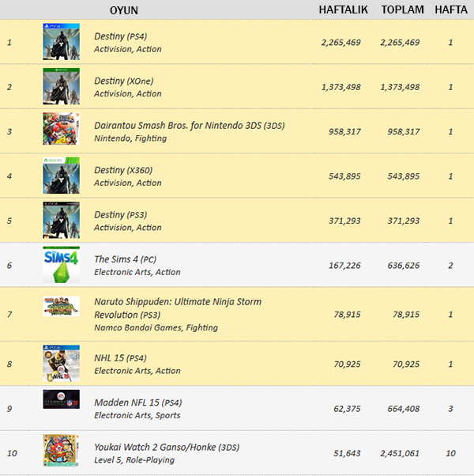Open The Sims 4 (PC) title link

[125, 259]
